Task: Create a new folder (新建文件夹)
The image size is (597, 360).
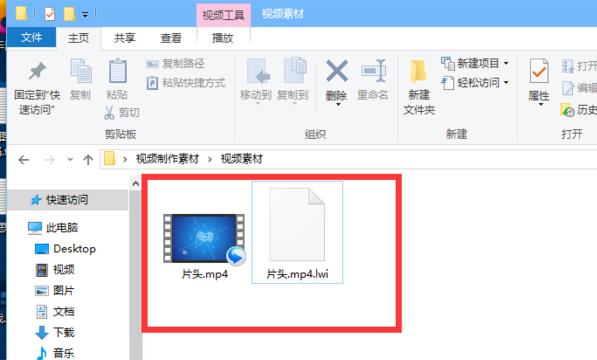Action: click(419, 88)
